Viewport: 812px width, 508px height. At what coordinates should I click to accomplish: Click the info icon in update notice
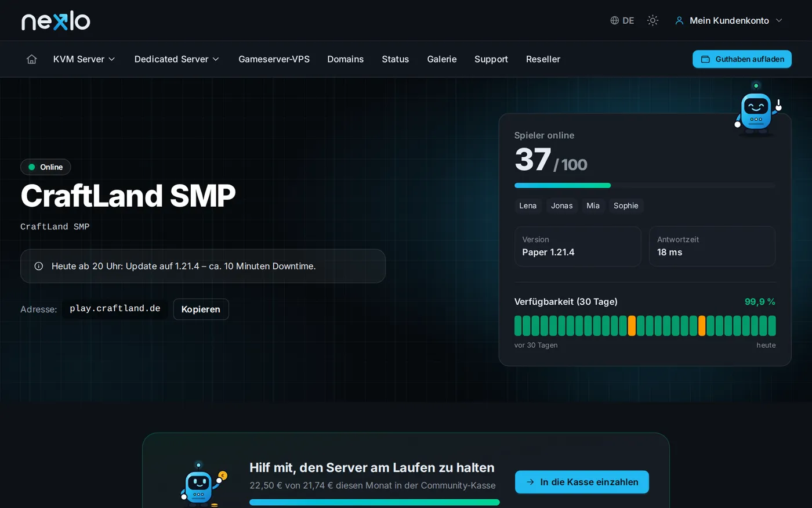tap(39, 266)
